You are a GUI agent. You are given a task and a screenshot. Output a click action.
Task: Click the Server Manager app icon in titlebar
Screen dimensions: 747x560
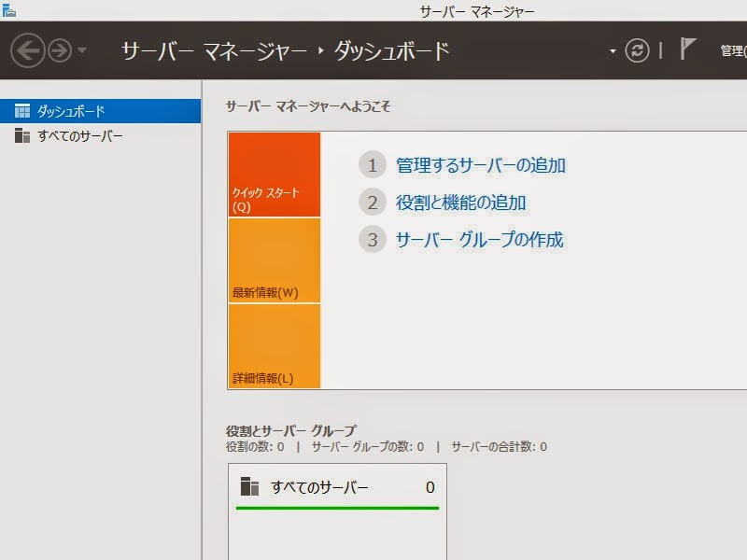click(8, 10)
